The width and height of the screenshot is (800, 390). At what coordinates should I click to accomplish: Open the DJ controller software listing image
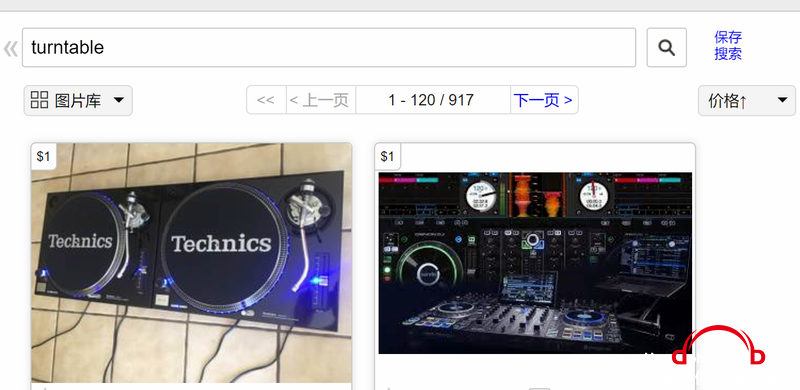[535, 263]
